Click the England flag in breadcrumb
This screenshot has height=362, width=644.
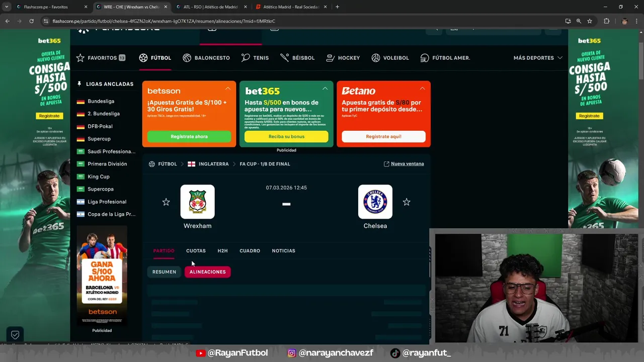coord(191,164)
